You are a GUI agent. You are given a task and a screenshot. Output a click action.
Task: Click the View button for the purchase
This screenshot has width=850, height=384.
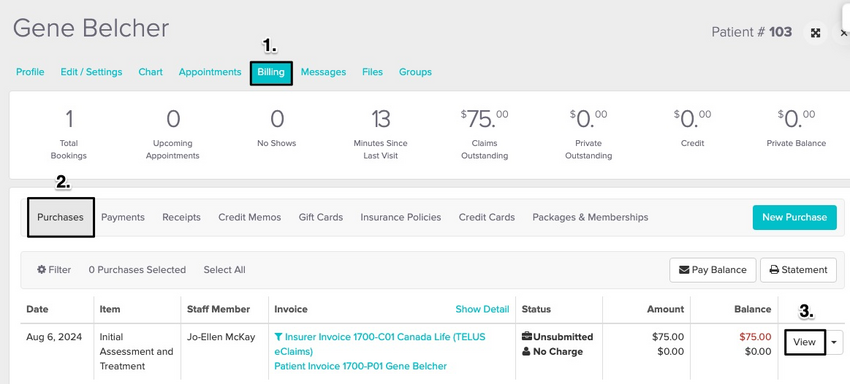(804, 342)
